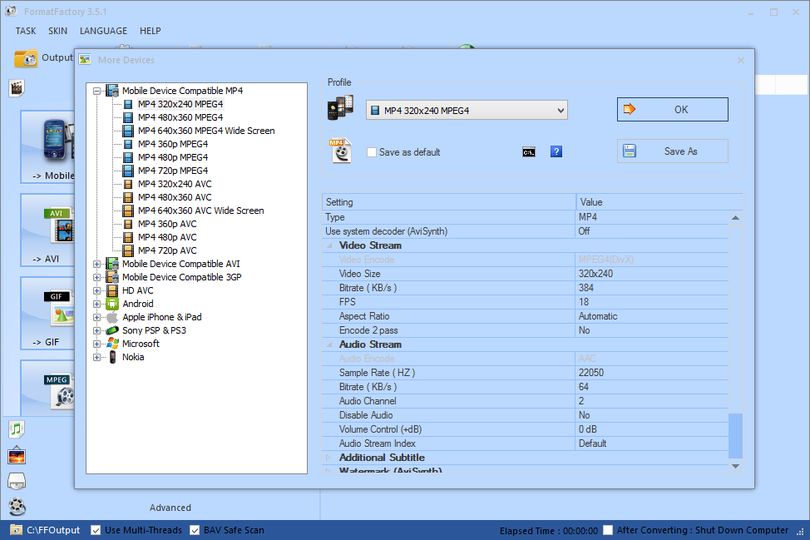Close the More Devices dialog
Screen dimensions: 810x540
point(741,60)
